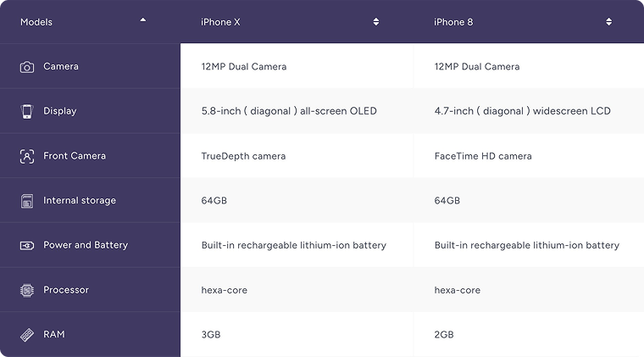The width and height of the screenshot is (644, 357).
Task: Click the FaceTime HD camera cell
Action: click(483, 156)
